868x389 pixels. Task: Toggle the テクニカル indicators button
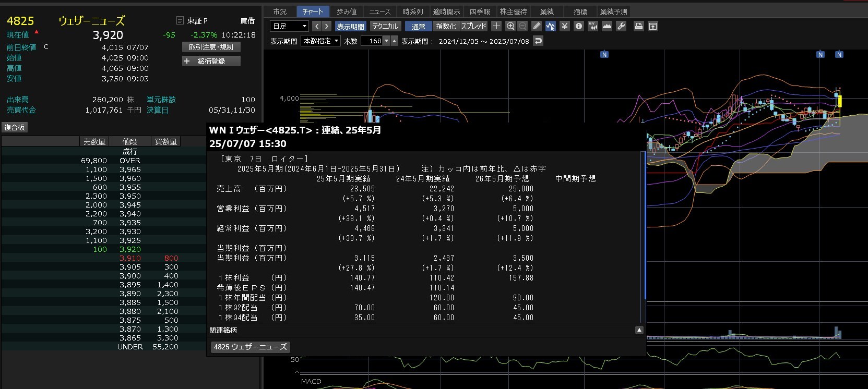click(x=385, y=26)
